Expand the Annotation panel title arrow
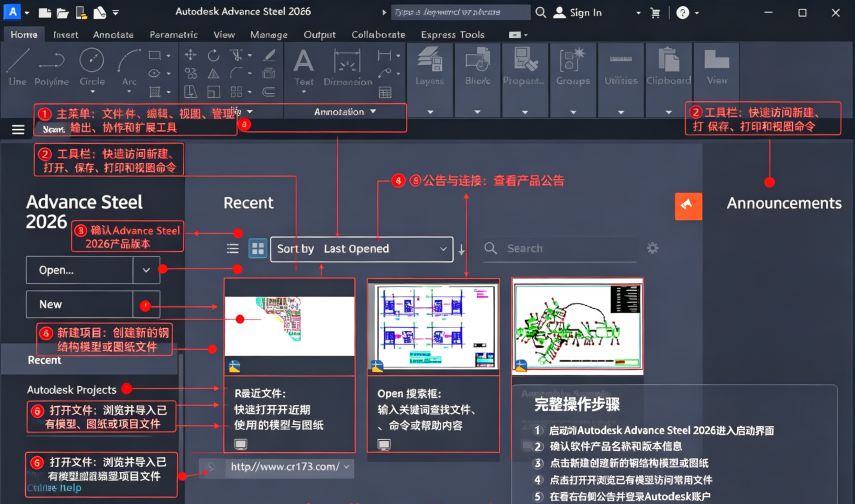 374,111
